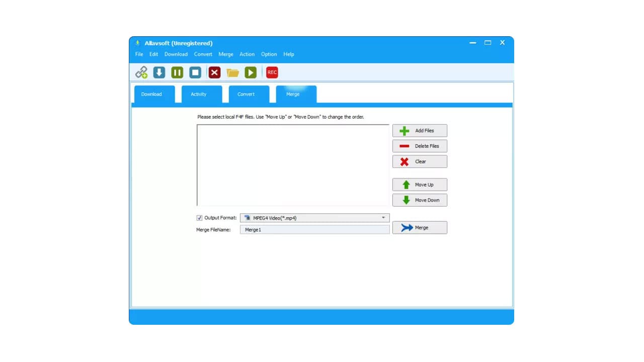Viewport: 644px width, 362px height.
Task: Click the paste URL link icon
Action: 141,72
